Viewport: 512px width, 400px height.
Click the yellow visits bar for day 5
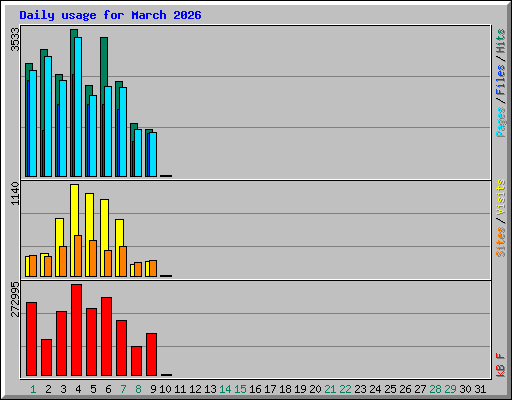[90, 217]
